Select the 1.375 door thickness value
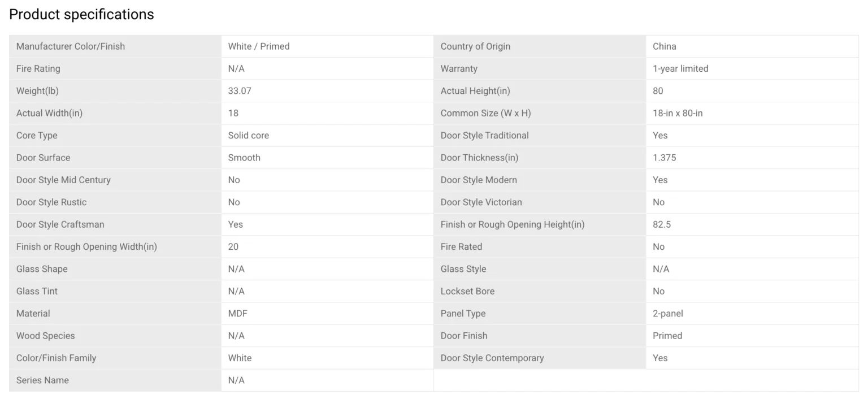 coord(664,158)
